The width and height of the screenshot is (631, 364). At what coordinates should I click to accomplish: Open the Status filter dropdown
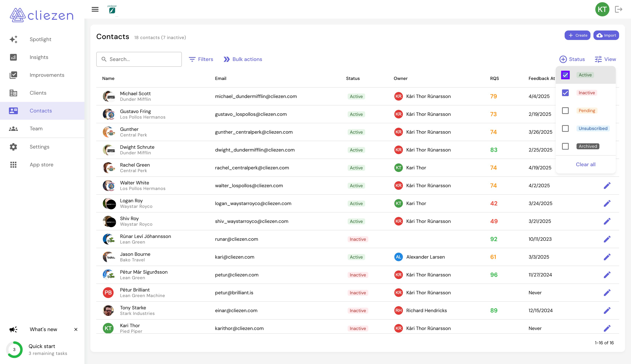point(572,59)
